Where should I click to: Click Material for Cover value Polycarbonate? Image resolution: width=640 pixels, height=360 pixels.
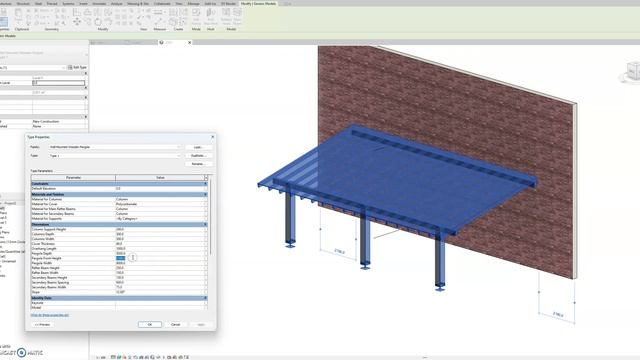[159, 204]
